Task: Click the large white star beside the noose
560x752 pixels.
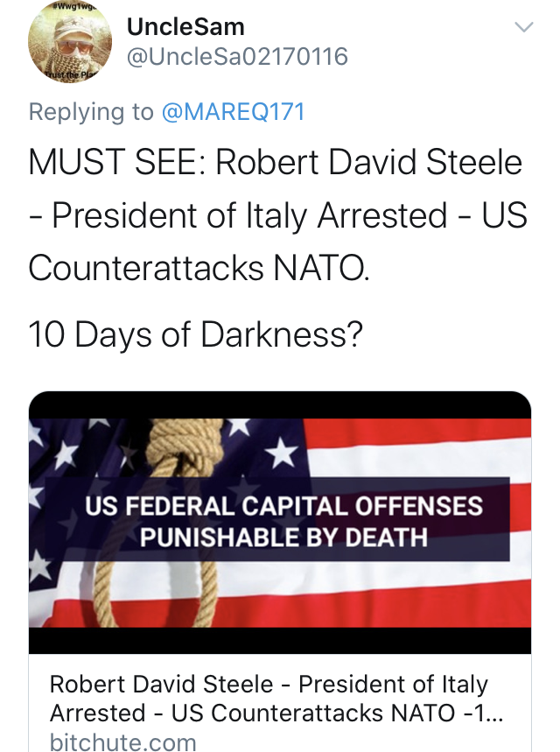Action: click(282, 453)
